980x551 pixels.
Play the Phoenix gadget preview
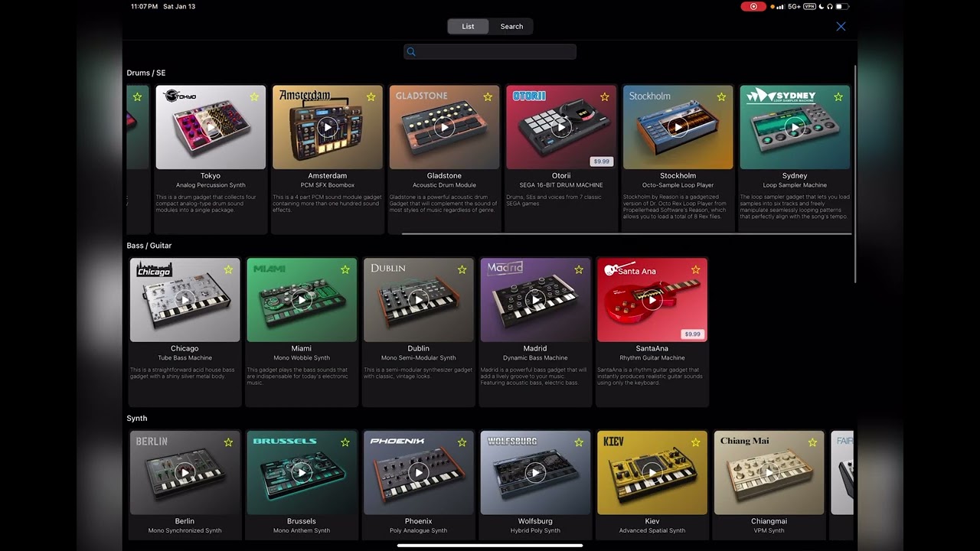(x=418, y=473)
